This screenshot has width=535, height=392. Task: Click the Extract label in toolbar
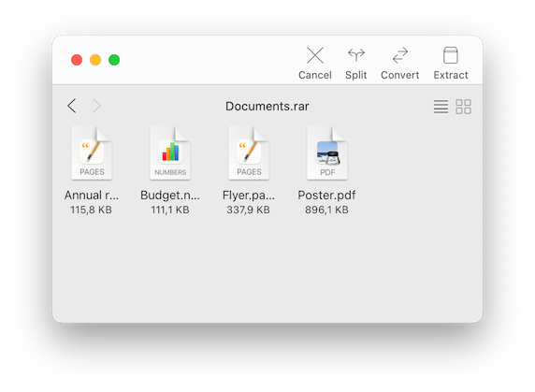click(451, 75)
